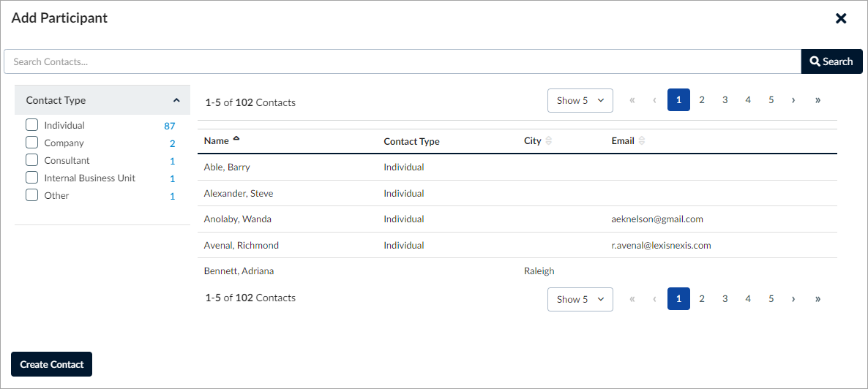Open the top Show 5 dropdown

point(580,100)
